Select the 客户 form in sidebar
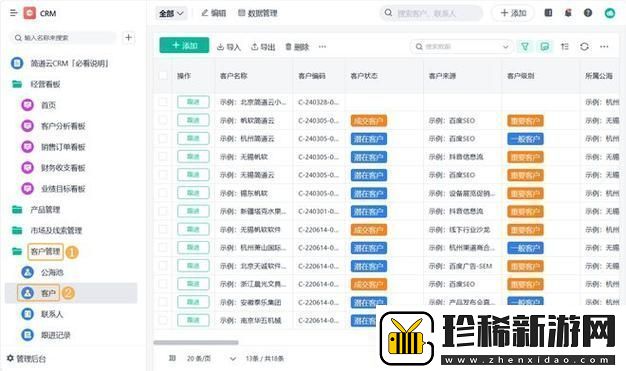 [71, 293]
